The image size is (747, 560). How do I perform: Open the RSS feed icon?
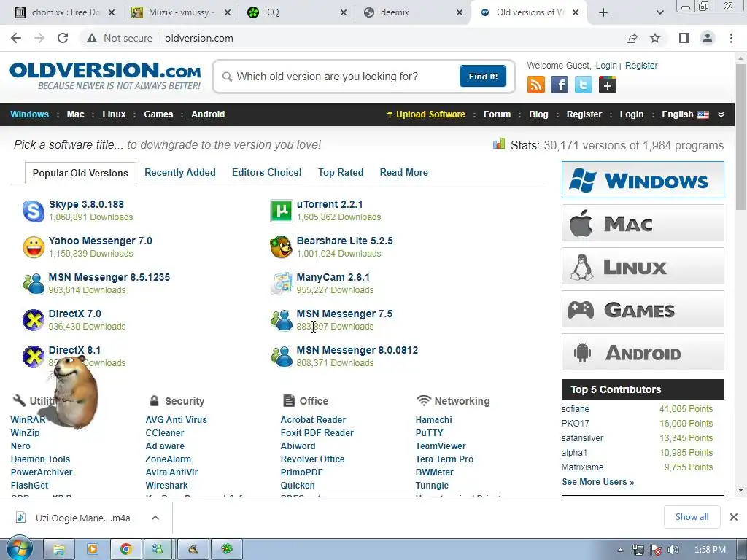tap(536, 85)
